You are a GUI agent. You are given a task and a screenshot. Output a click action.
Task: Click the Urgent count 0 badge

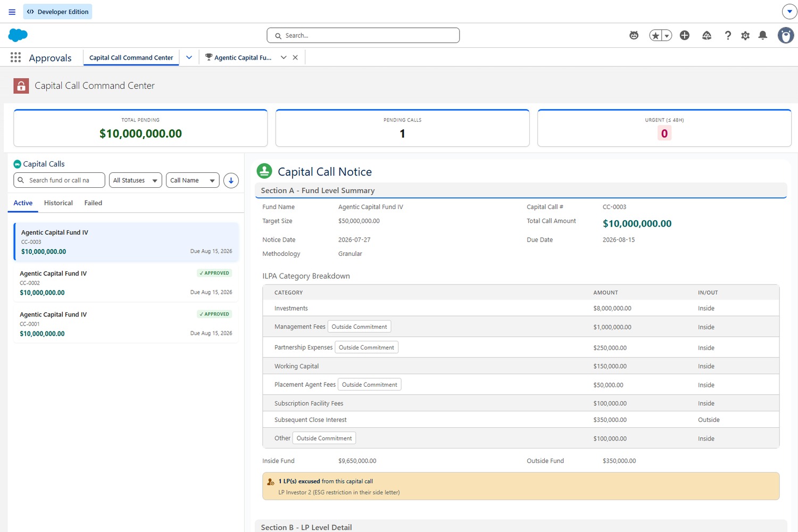664,134
